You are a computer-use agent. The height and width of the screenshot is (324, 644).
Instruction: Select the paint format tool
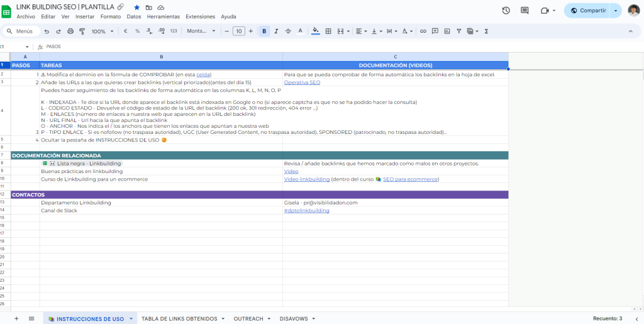(82, 31)
